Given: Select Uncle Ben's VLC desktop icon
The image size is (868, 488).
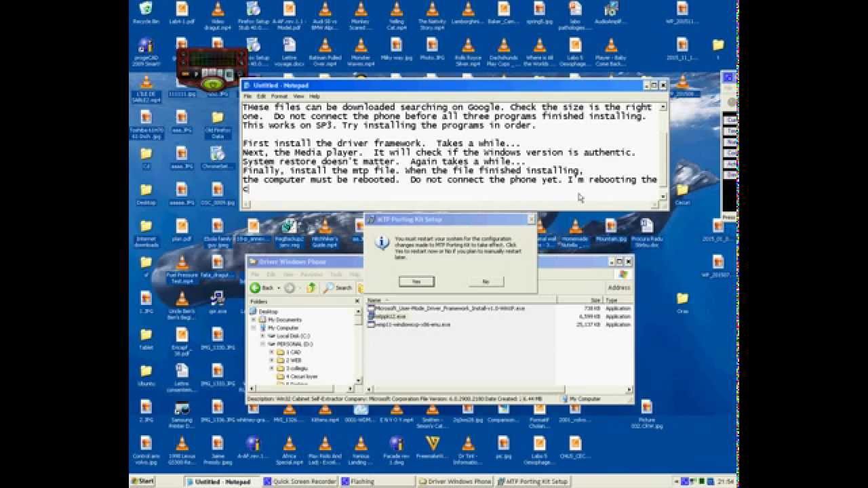Looking at the screenshot, I should 182,307.
